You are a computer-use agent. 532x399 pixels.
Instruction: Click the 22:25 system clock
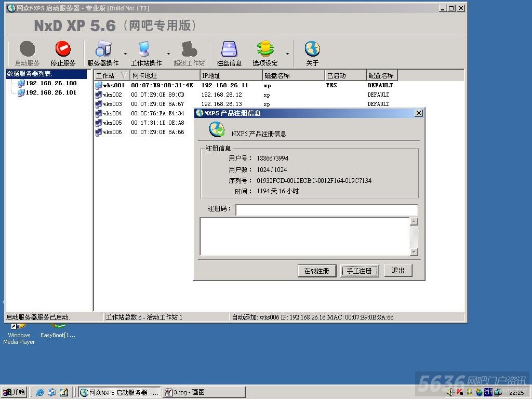coord(516,393)
